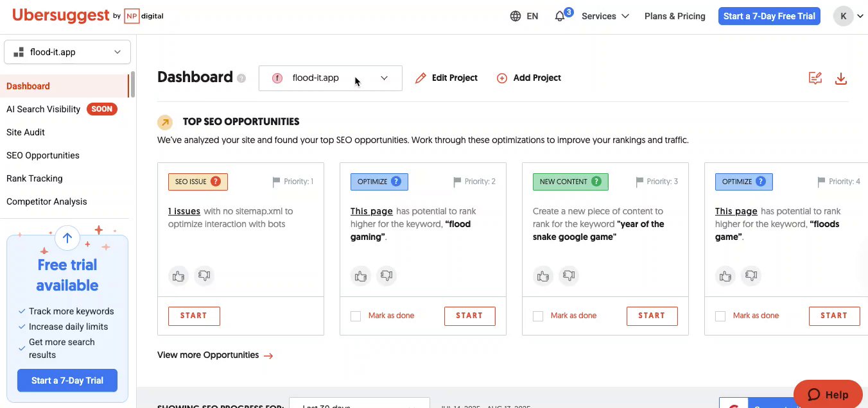This screenshot has height=408, width=868.
Task: Click the notifications bell icon
Action: [560, 17]
